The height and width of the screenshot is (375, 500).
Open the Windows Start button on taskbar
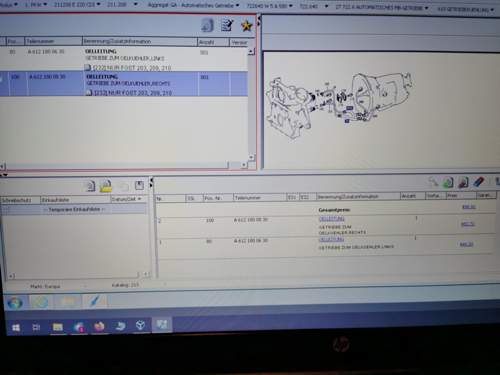point(16,328)
